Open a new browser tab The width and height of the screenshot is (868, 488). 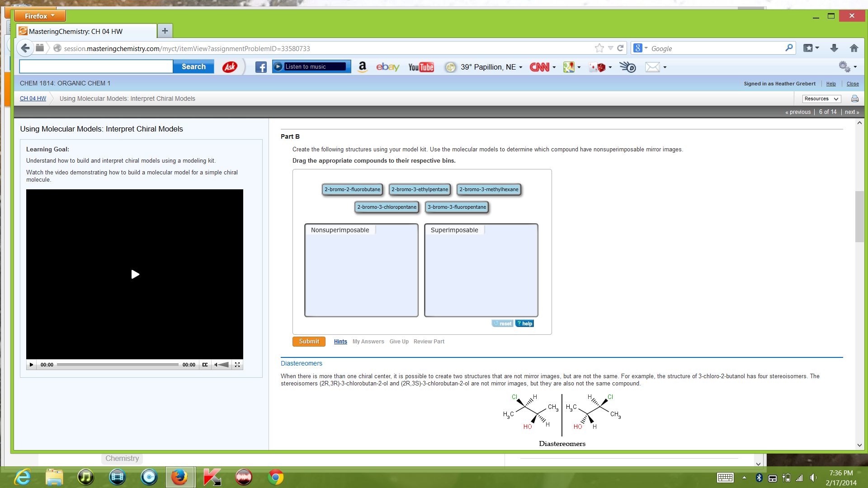[x=165, y=30]
